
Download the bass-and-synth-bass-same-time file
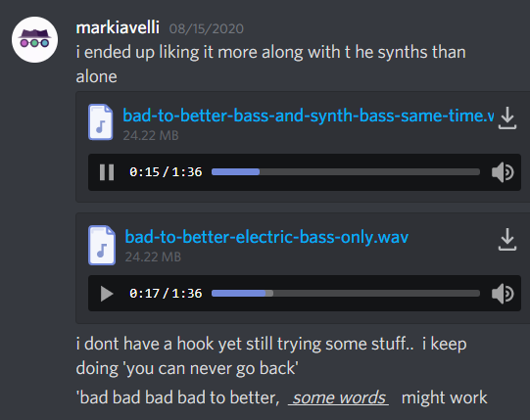pos(507,118)
